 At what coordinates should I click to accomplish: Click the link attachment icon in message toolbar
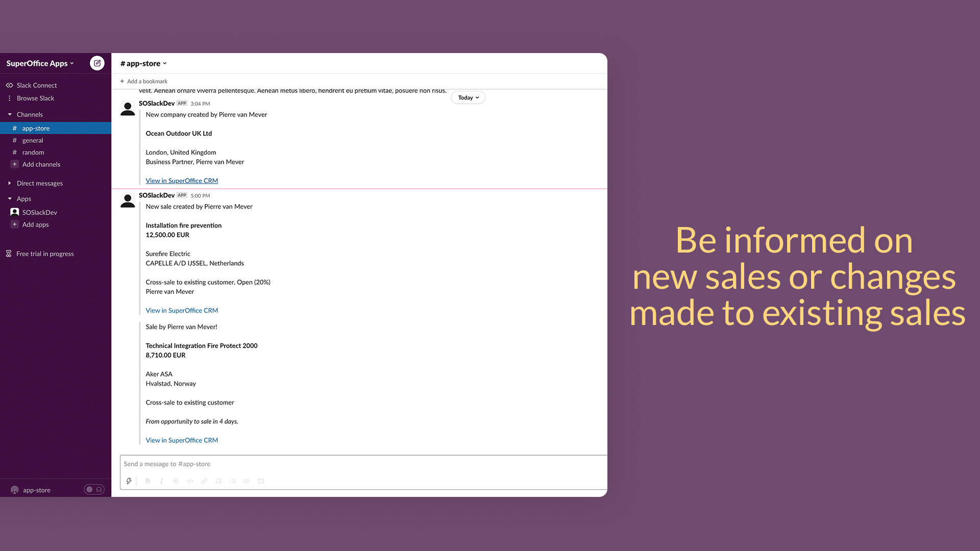pyautogui.click(x=205, y=481)
